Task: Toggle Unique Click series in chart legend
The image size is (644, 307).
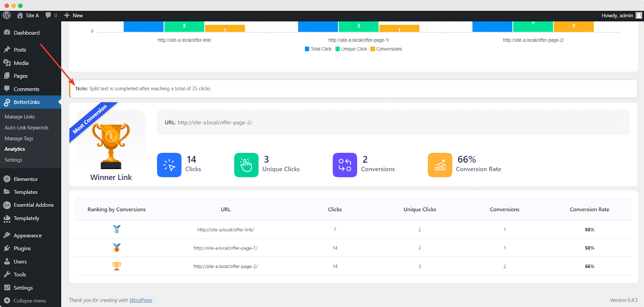Action: [x=351, y=49]
